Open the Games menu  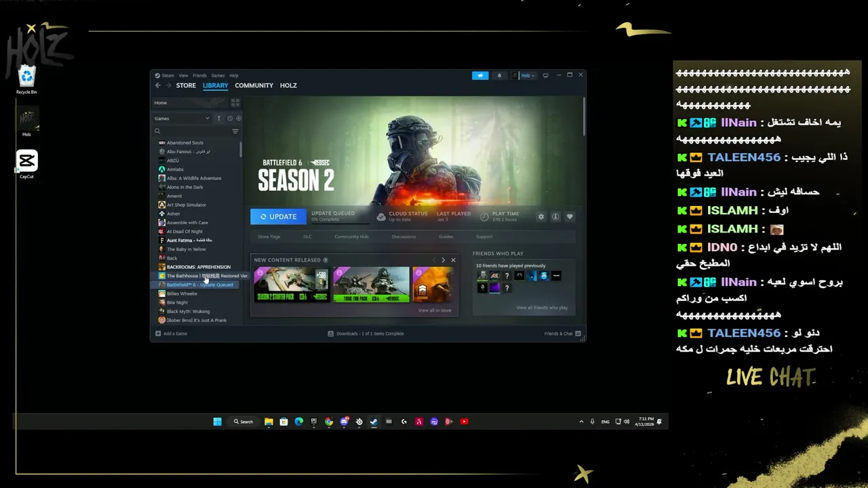pyautogui.click(x=218, y=76)
